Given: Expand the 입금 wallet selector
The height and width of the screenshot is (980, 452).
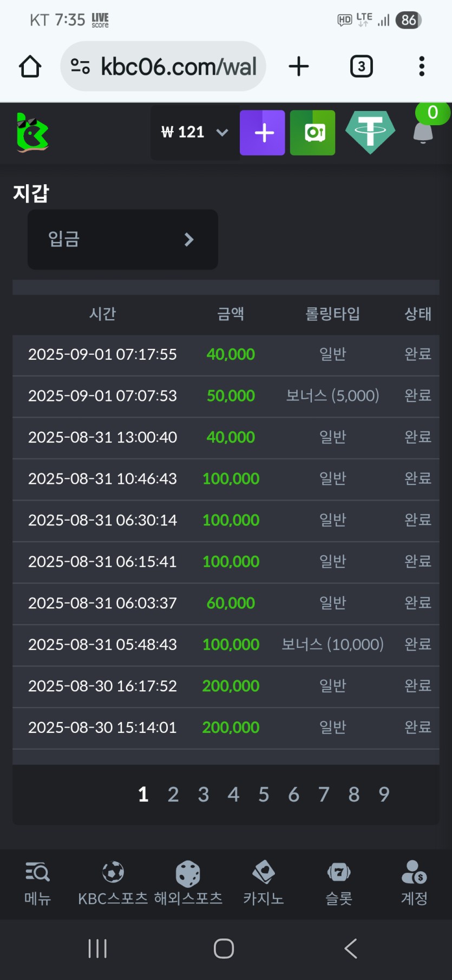Looking at the screenshot, I should [123, 239].
